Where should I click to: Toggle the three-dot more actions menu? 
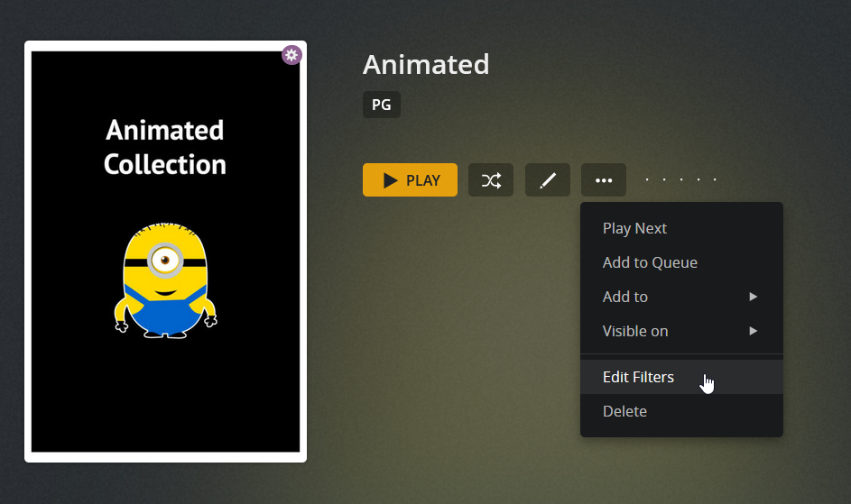604,180
